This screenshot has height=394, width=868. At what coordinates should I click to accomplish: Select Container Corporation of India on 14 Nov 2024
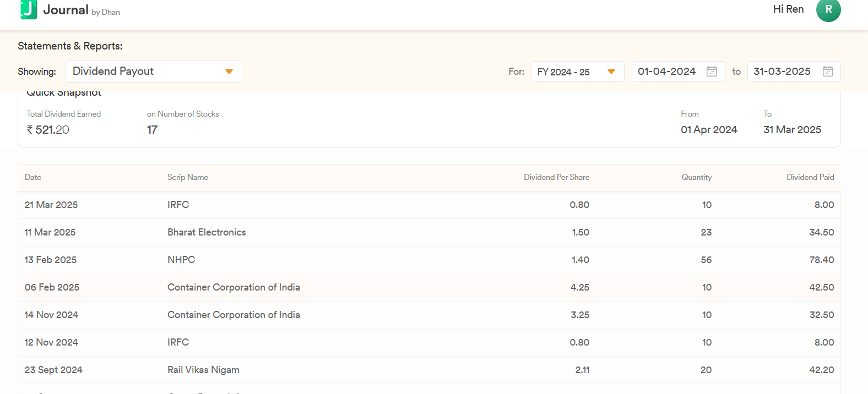point(234,315)
